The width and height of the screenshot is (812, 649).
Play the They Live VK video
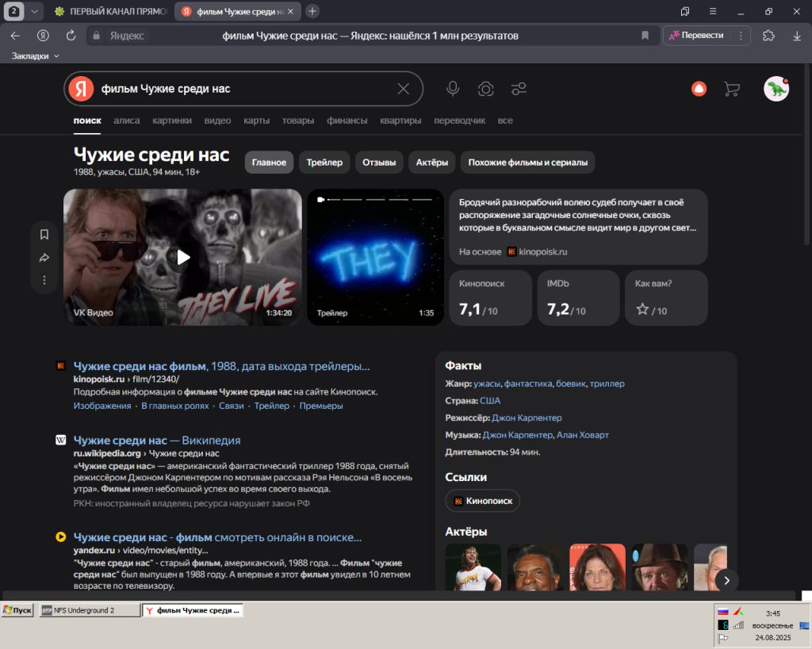pos(183,258)
